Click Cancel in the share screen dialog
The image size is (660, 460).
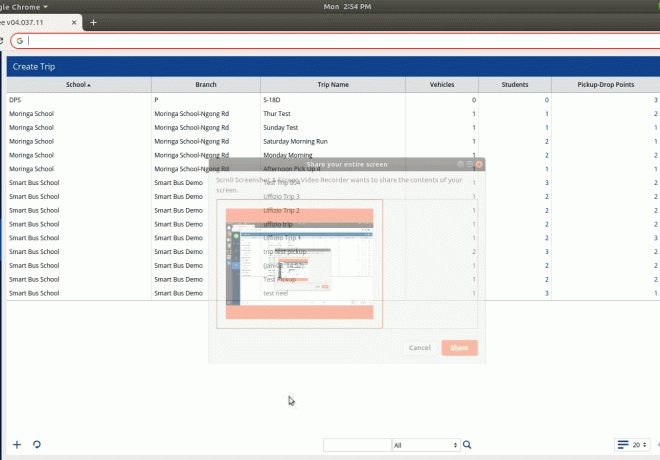[x=420, y=348]
